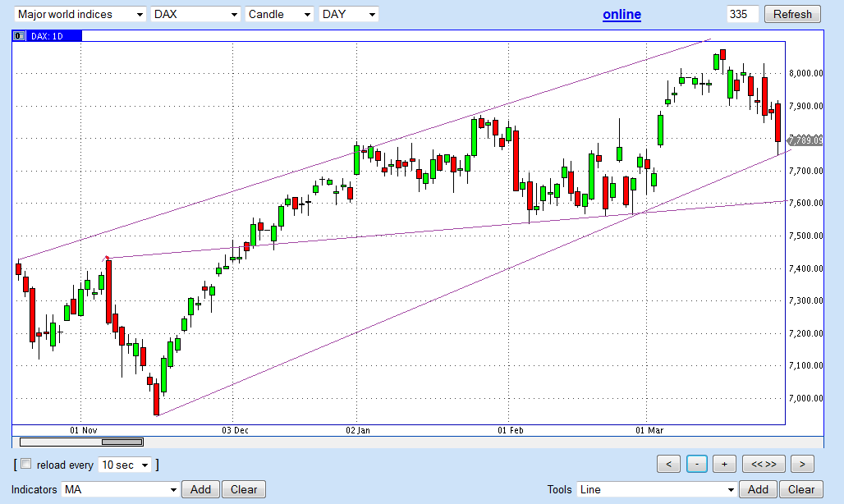The height and width of the screenshot is (504, 844).
Task: Click the 01 Mar date axis label
Action: 649,430
